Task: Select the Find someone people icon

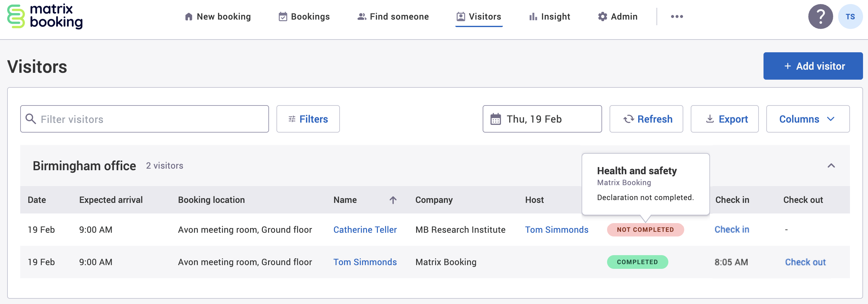Action: click(361, 16)
